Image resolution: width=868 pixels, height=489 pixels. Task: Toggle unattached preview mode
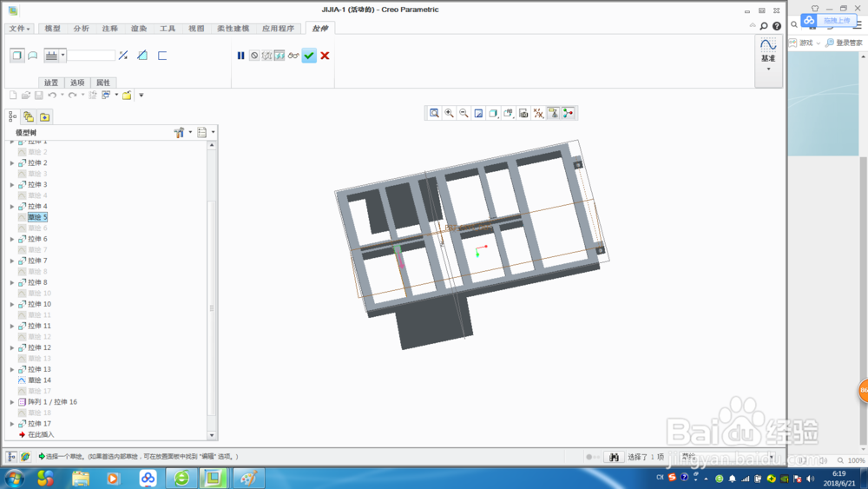(266, 56)
